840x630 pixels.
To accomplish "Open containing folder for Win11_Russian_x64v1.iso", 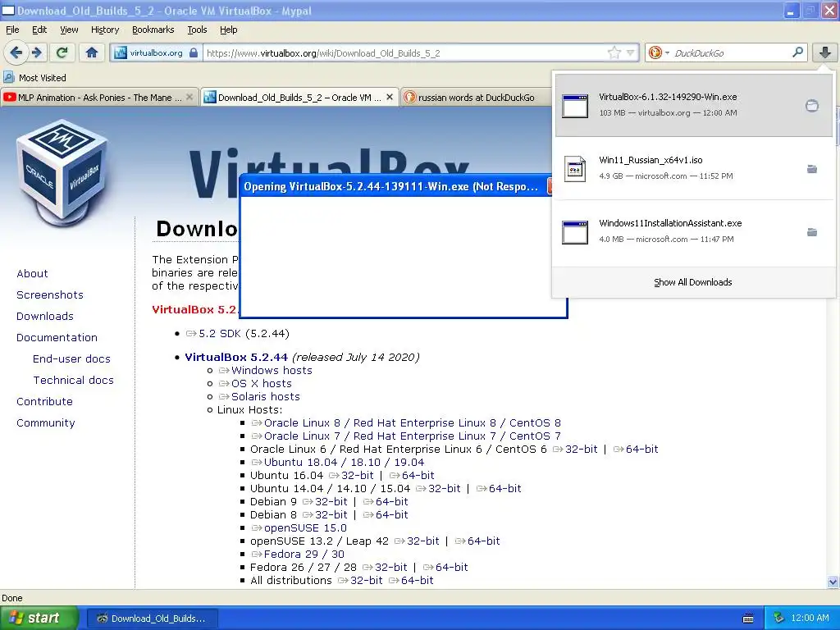I will click(812, 169).
